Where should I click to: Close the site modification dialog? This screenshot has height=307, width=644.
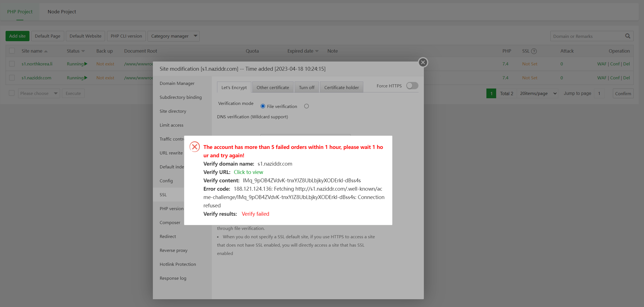(x=423, y=62)
